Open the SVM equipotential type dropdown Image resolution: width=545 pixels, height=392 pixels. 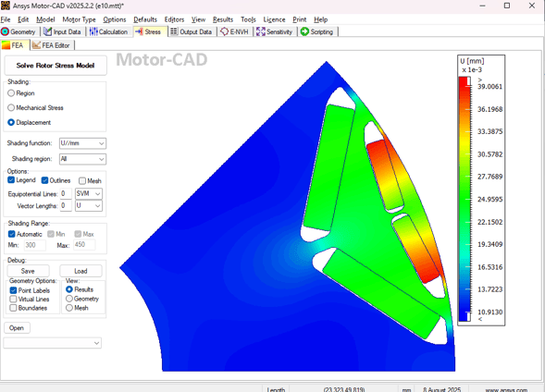pos(89,193)
